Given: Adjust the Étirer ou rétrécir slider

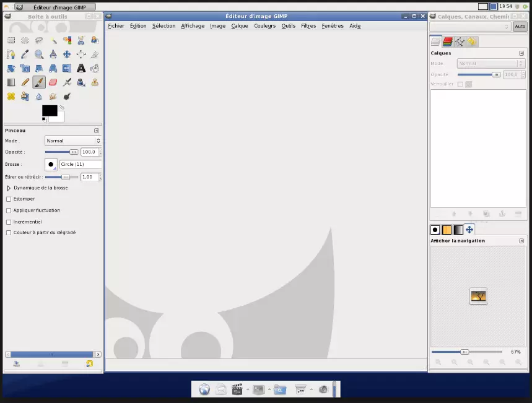Looking at the screenshot, I should tap(61, 177).
